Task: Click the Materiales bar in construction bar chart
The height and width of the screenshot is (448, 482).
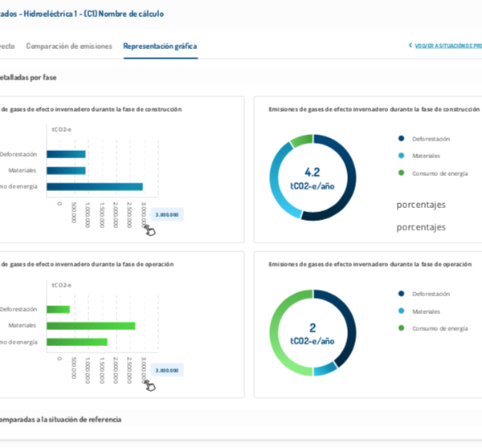Action: [x=66, y=170]
